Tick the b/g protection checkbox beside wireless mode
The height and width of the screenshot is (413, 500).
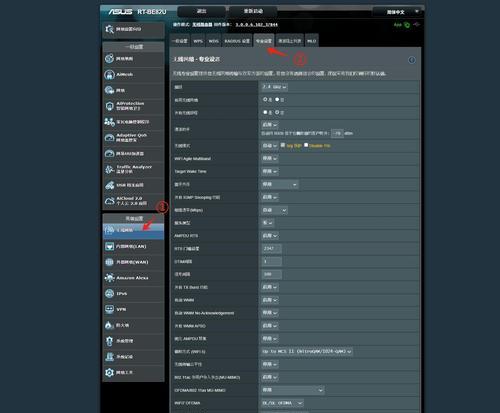pos(283,145)
